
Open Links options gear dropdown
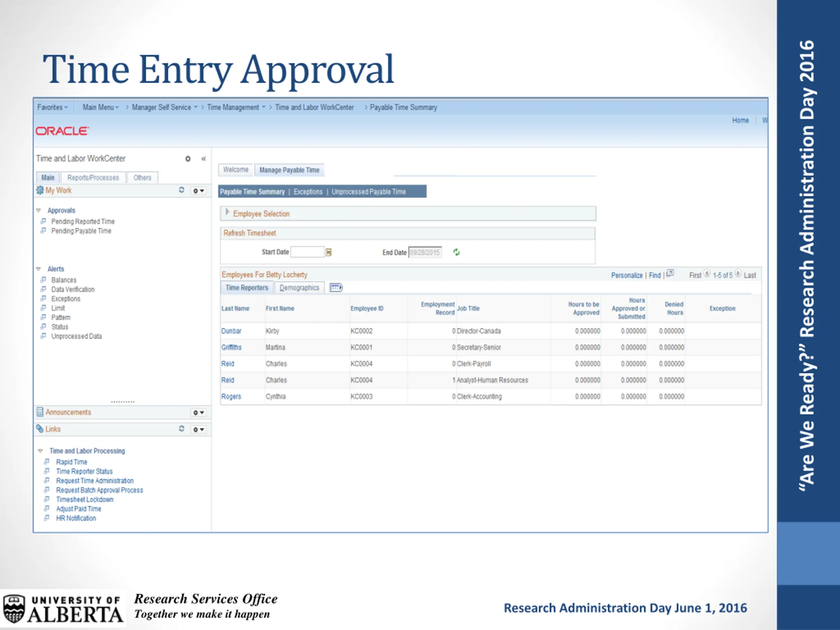click(198, 430)
